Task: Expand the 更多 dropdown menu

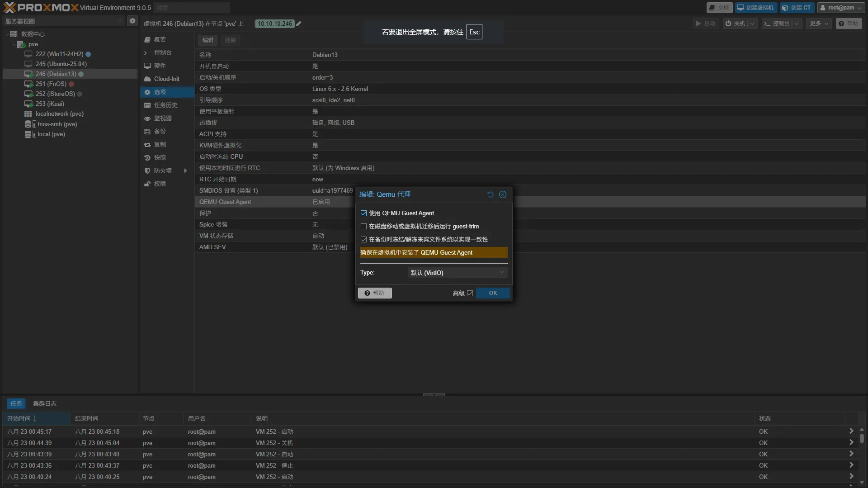Action: 819,24
